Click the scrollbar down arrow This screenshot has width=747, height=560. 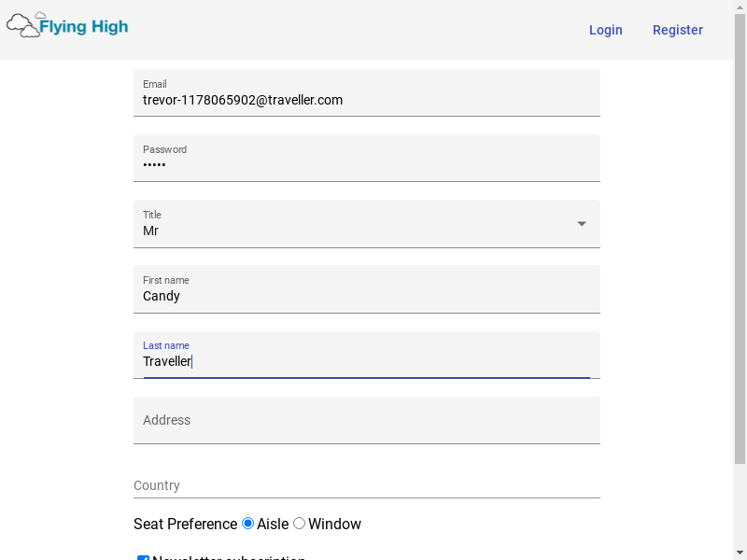[x=740, y=552]
